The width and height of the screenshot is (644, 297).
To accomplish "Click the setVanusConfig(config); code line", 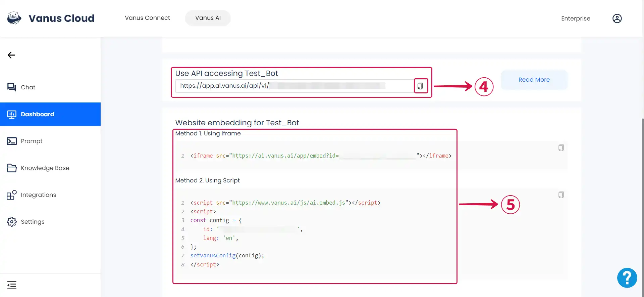I will [x=227, y=256].
